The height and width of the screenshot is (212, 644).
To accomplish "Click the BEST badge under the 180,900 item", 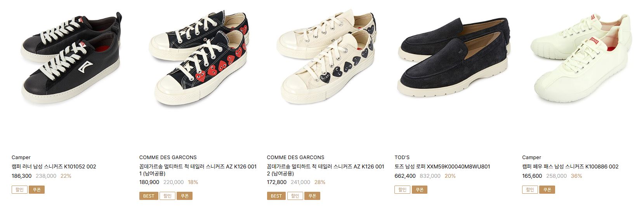I will [x=149, y=196].
